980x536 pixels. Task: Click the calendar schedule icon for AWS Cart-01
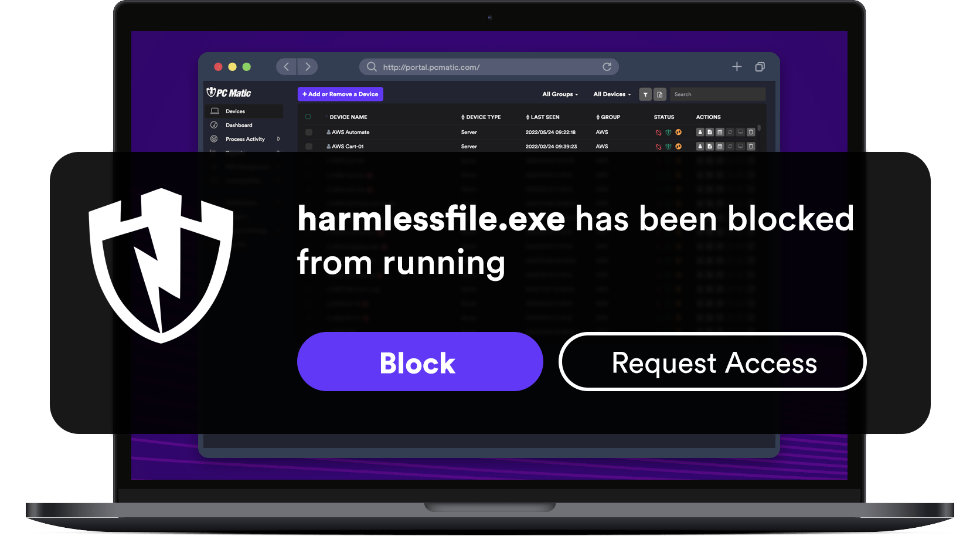[x=720, y=147]
